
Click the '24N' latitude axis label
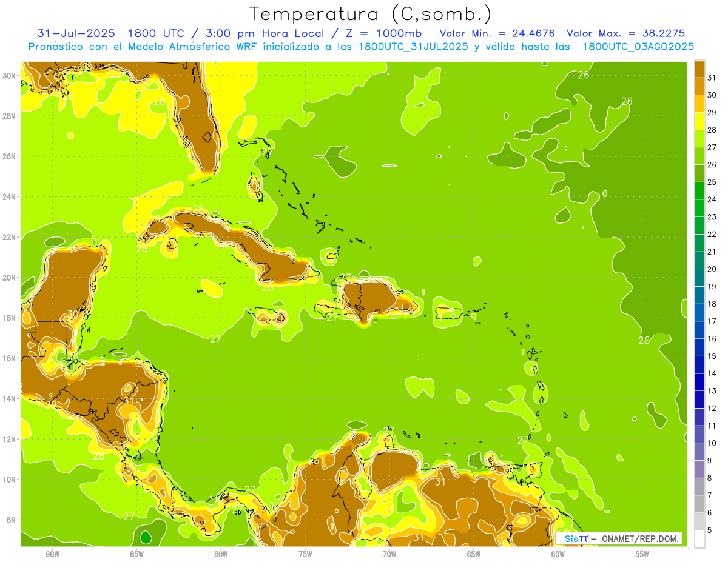pyautogui.click(x=10, y=197)
